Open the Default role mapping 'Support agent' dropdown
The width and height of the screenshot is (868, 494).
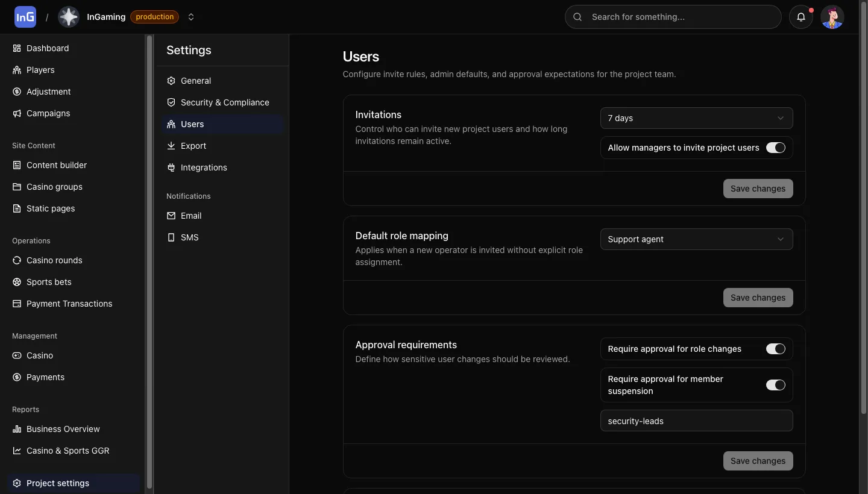pyautogui.click(x=696, y=239)
